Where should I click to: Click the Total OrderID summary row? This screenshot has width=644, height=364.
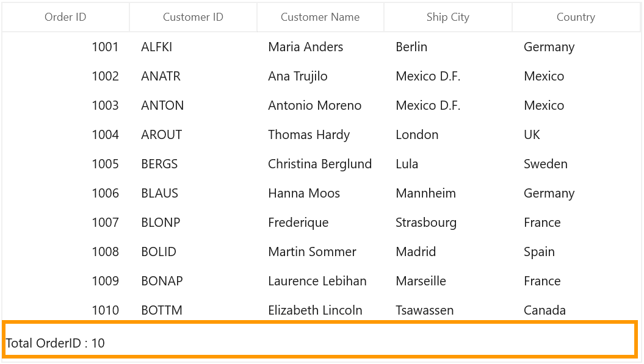coord(320,340)
